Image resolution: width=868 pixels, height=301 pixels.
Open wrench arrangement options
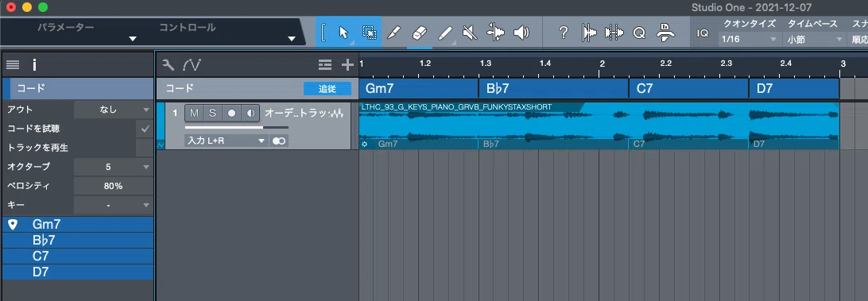pos(169,65)
